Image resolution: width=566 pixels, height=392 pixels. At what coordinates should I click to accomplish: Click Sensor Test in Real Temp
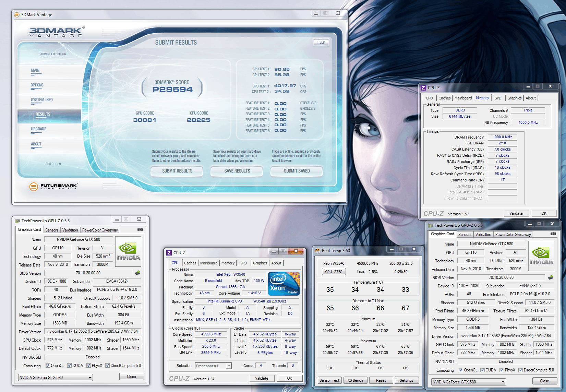329,380
